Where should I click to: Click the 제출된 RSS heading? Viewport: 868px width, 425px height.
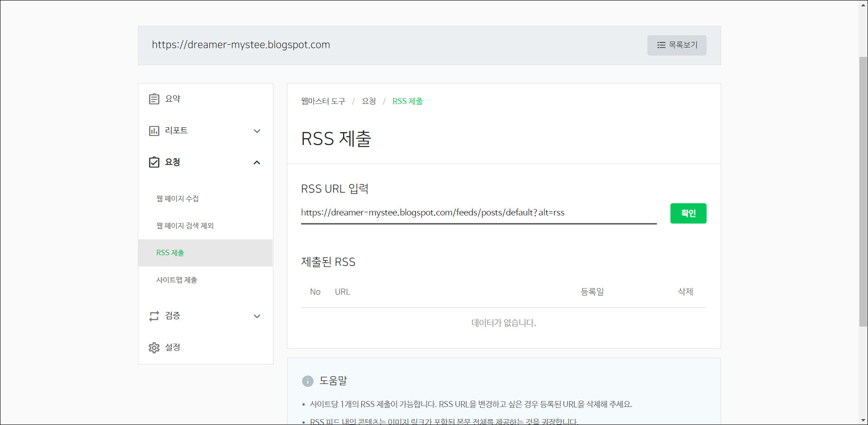click(328, 262)
